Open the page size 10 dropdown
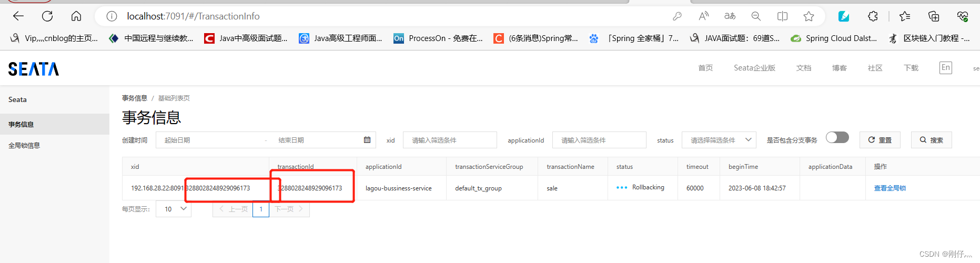This screenshot has width=980, height=263. click(x=174, y=209)
